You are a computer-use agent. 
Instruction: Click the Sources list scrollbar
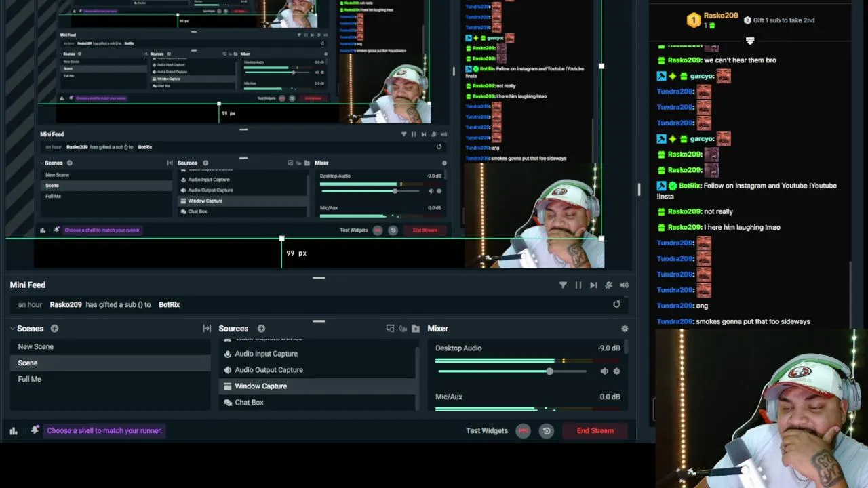417,380
